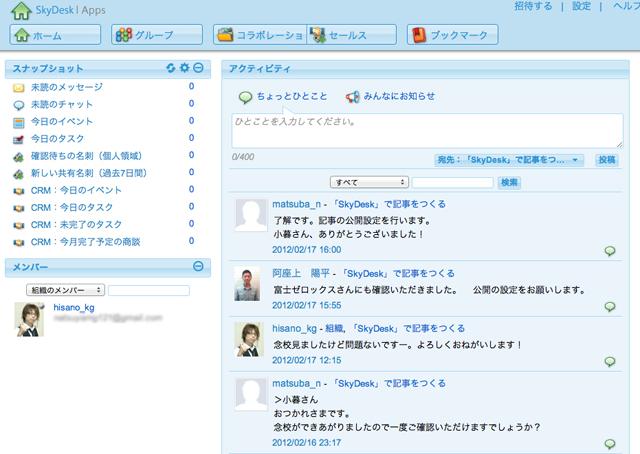The width and height of the screenshot is (640, 454).
Task: Click the ちょっとひとこと speech bubble icon
Action: (x=245, y=97)
